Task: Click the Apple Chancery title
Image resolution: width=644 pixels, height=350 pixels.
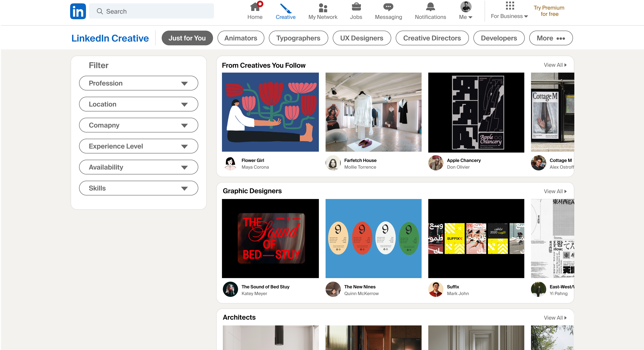Action: tap(464, 160)
